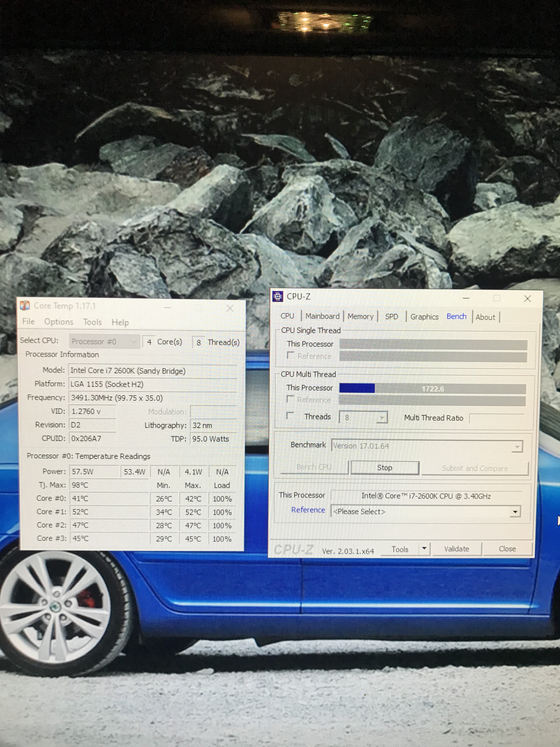Click the CPU-Z title bar icon

(x=278, y=296)
